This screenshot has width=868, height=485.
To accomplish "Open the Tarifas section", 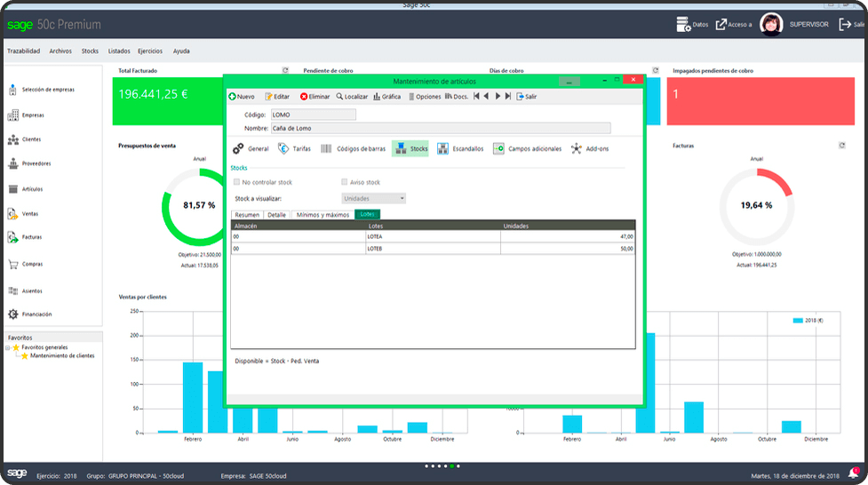I will coord(294,148).
